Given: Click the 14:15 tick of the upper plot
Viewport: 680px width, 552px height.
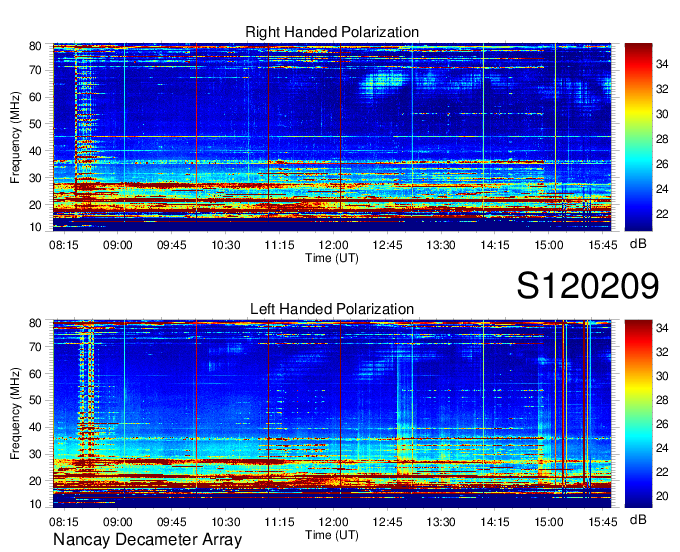Looking at the screenshot, I should pyautogui.click(x=495, y=245).
